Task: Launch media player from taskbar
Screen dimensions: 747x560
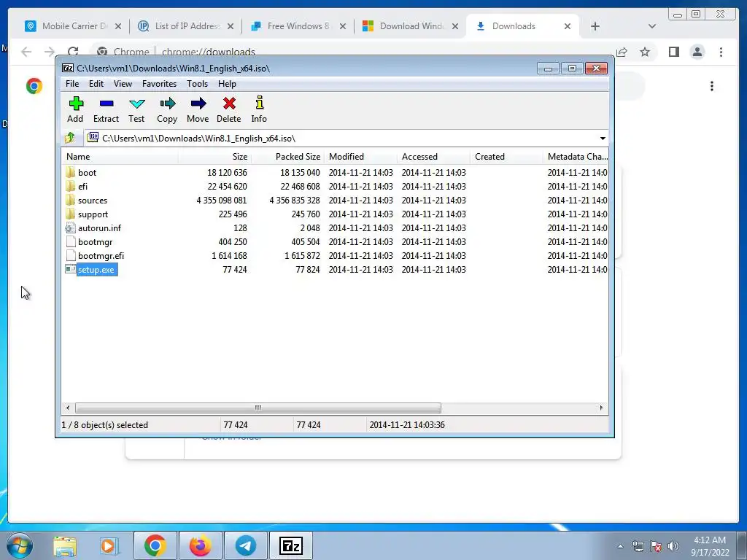Action: pos(109,545)
